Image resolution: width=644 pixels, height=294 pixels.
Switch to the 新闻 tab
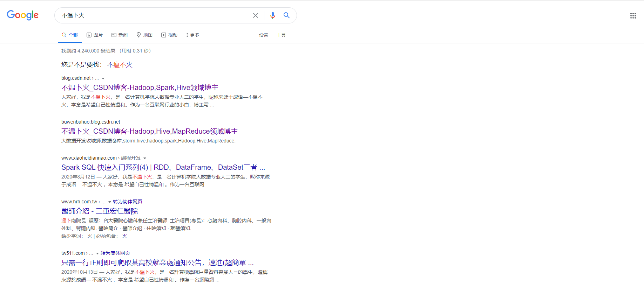pyautogui.click(x=120, y=35)
